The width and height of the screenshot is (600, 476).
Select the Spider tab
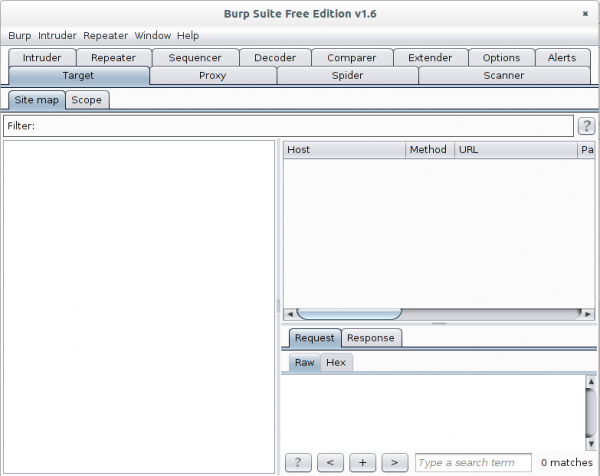pyautogui.click(x=347, y=76)
